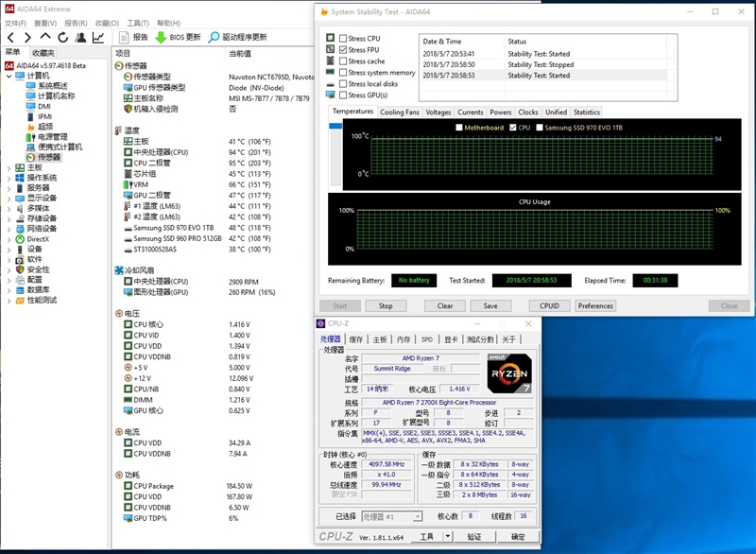Click the 确定 OK button in CPU-Z
This screenshot has width=756, height=554.
click(x=518, y=537)
